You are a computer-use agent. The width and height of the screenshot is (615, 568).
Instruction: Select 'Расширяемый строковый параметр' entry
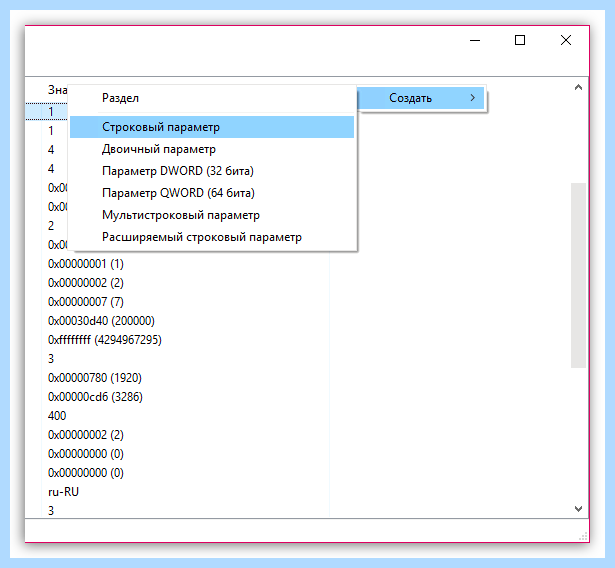pos(212,237)
